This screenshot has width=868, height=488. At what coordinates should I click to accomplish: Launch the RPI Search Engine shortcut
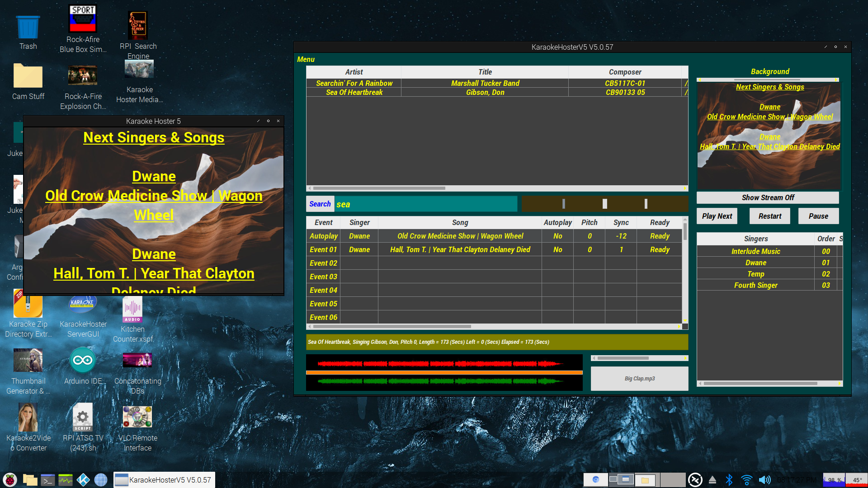pyautogui.click(x=138, y=34)
